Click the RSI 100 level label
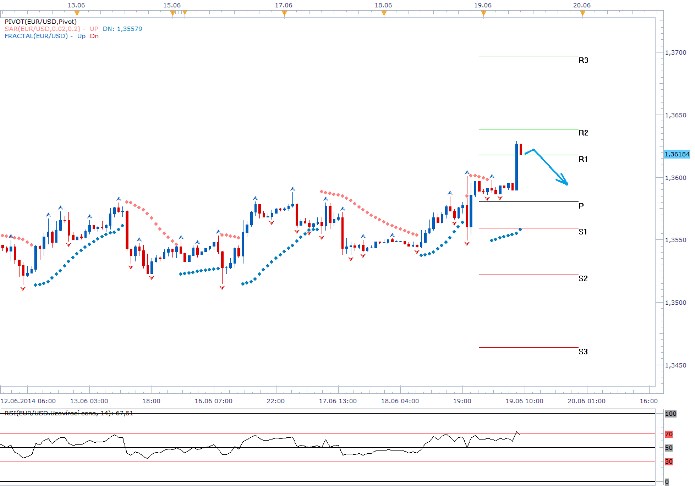 coord(671,413)
